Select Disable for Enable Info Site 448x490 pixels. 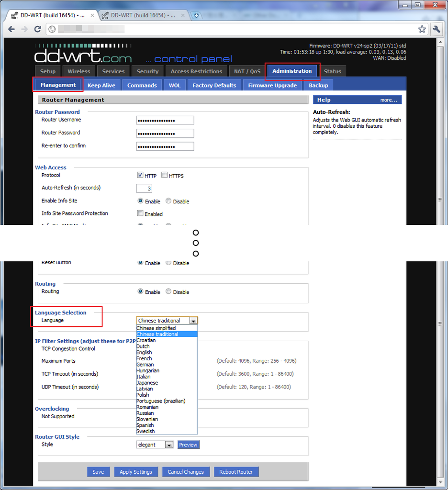point(168,201)
